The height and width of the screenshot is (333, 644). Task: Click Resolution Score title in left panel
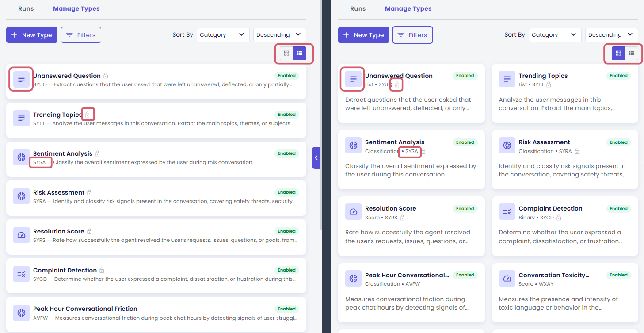pyautogui.click(x=59, y=231)
